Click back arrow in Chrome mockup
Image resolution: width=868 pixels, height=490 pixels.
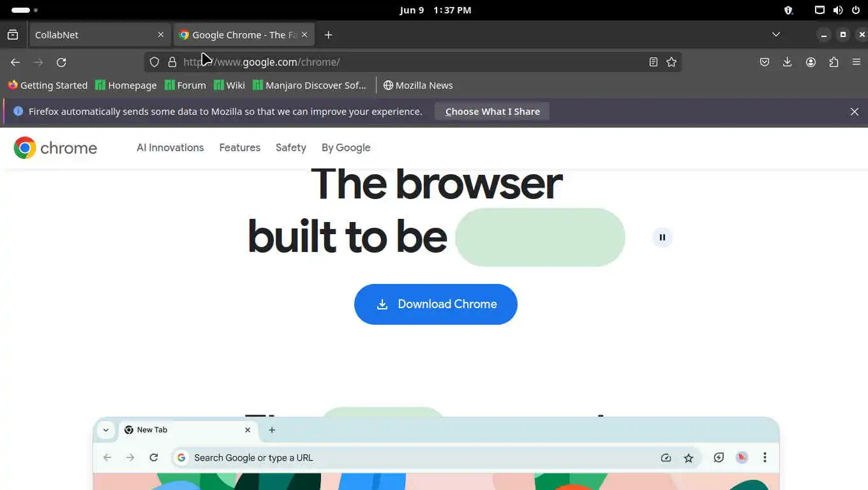[x=107, y=457]
